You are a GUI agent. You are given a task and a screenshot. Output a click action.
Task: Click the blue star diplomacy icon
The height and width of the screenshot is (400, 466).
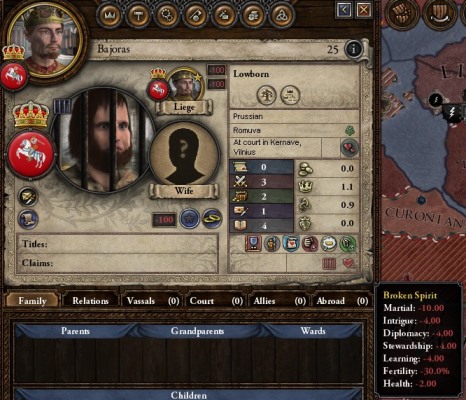190,219
